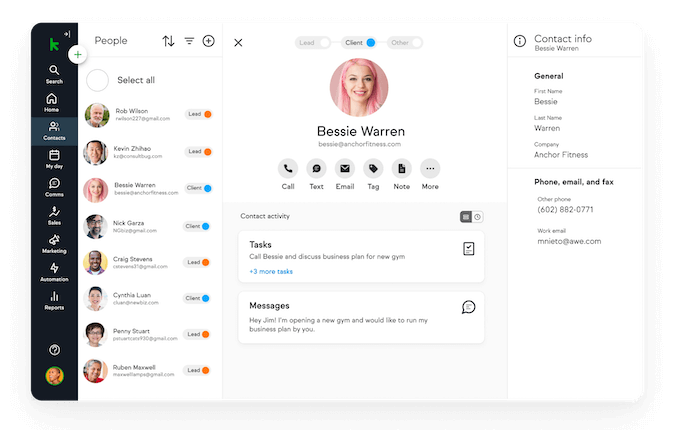Expand the More options button
This screenshot has width=680, height=430.
[430, 168]
